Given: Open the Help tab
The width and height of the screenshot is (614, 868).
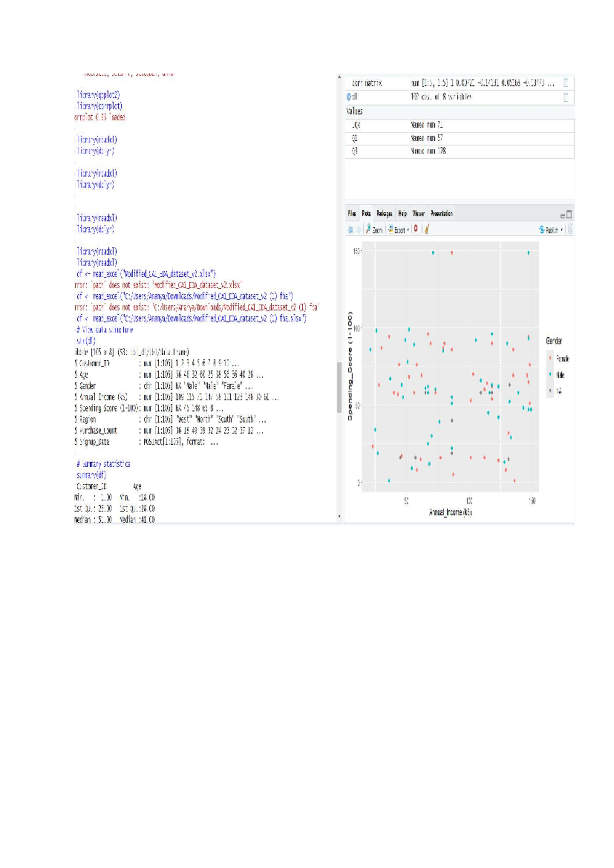Looking at the screenshot, I should [x=403, y=214].
